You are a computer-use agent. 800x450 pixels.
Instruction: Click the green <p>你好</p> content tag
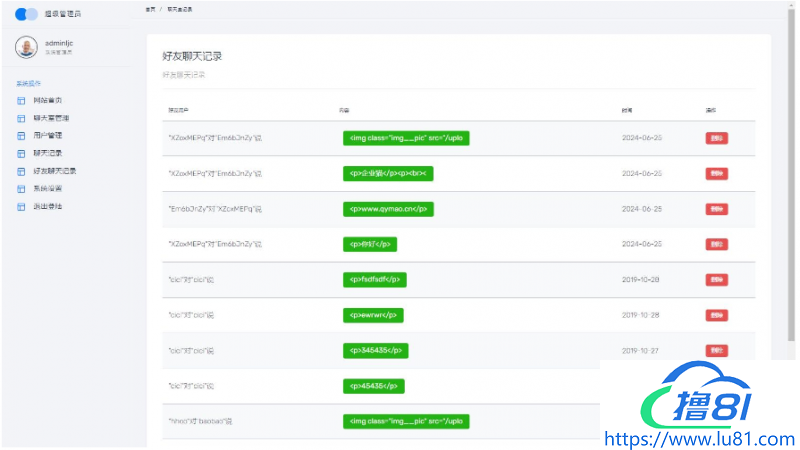[370, 244]
